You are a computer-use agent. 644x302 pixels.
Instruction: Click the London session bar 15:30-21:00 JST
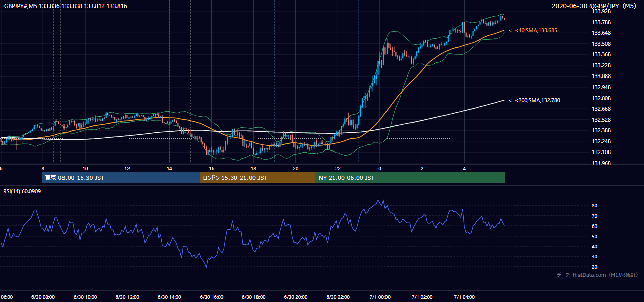click(x=258, y=178)
